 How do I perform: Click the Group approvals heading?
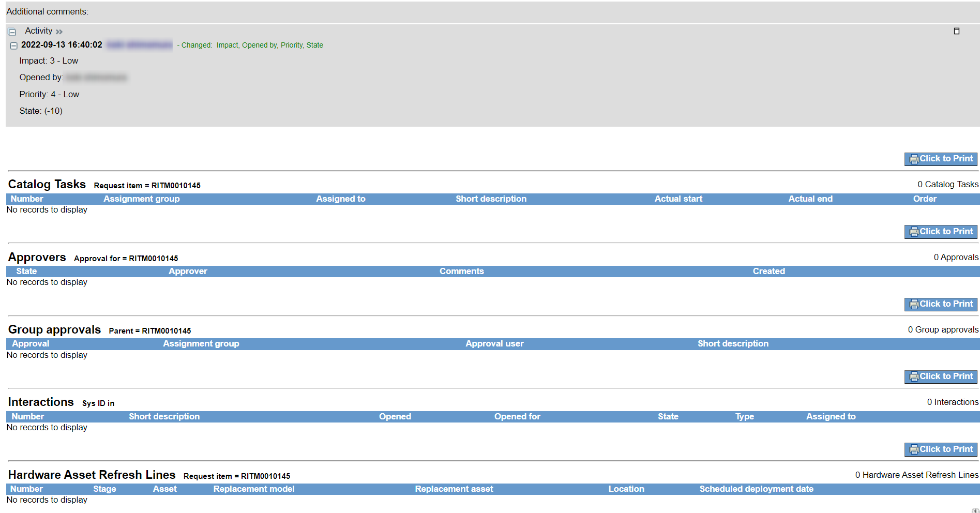click(x=54, y=329)
